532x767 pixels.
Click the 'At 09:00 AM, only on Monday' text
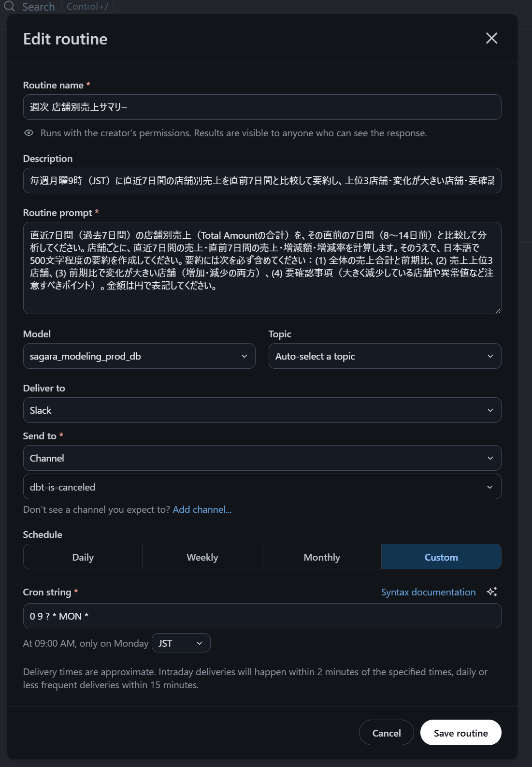[x=86, y=643]
